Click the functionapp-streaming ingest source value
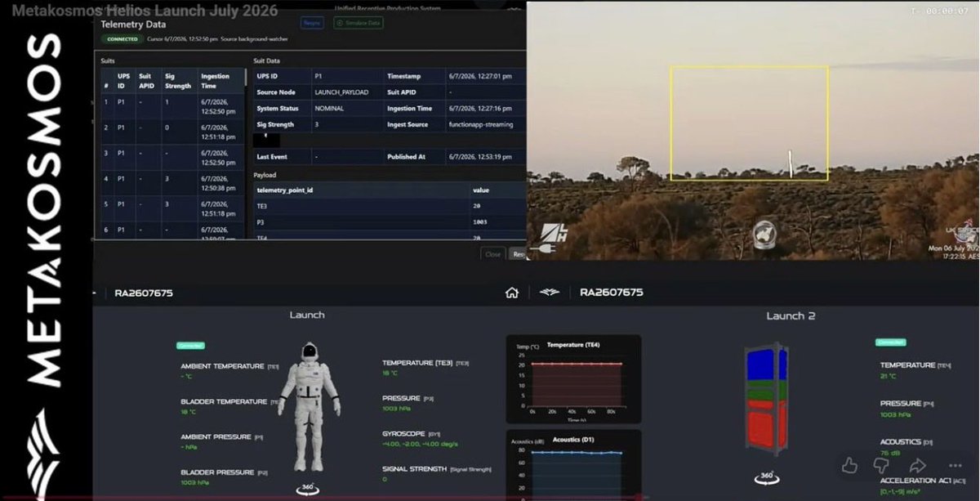This screenshot has width=980, height=501. 481,125
